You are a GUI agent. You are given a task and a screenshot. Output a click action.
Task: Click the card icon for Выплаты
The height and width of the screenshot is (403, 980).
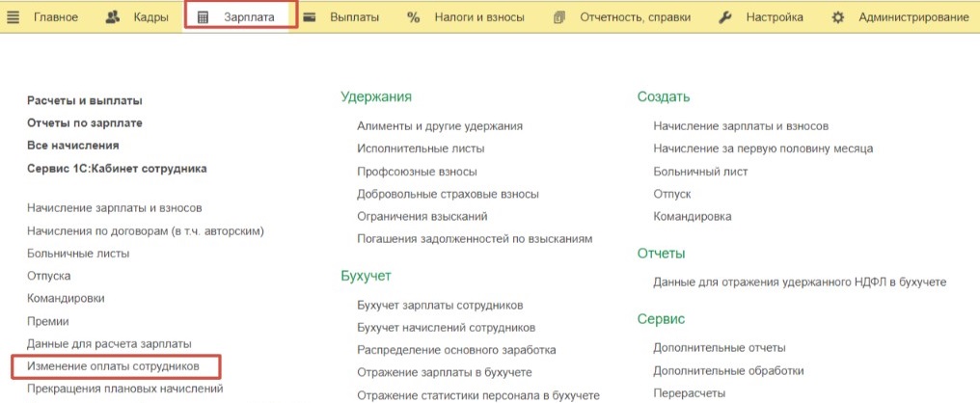coord(309,17)
